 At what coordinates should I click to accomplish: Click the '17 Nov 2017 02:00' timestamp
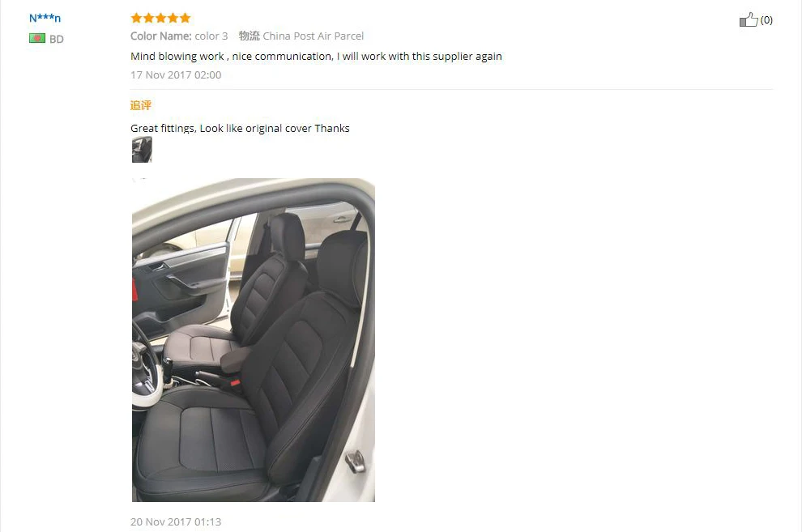click(176, 74)
